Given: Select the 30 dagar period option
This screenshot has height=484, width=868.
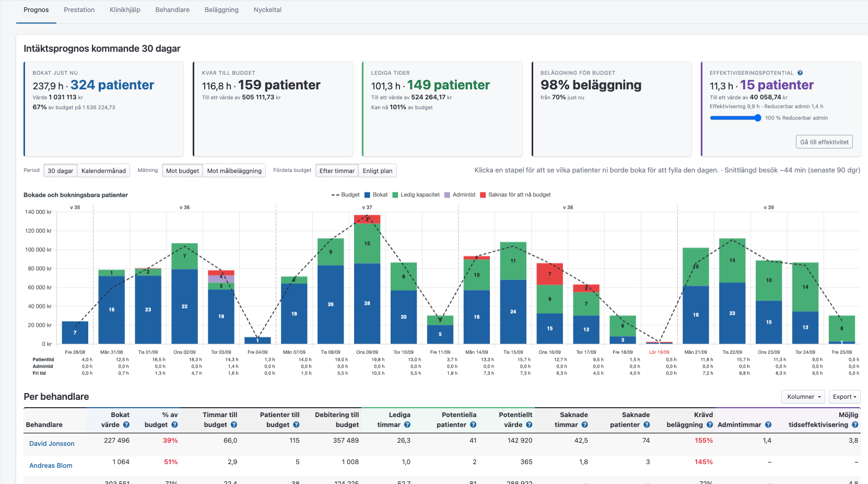Looking at the screenshot, I should 61,171.
